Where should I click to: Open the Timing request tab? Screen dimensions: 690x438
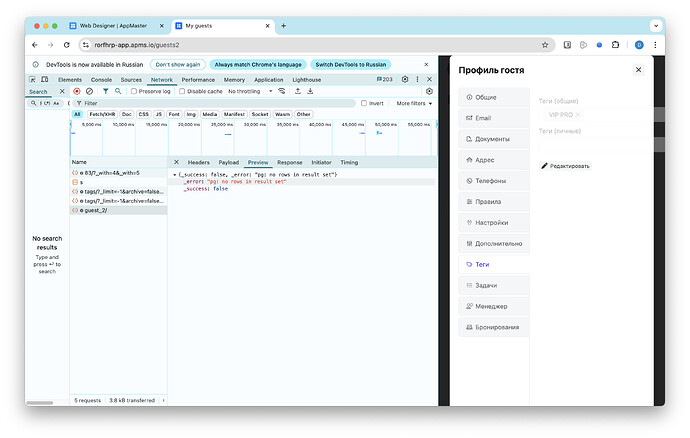pyautogui.click(x=349, y=162)
